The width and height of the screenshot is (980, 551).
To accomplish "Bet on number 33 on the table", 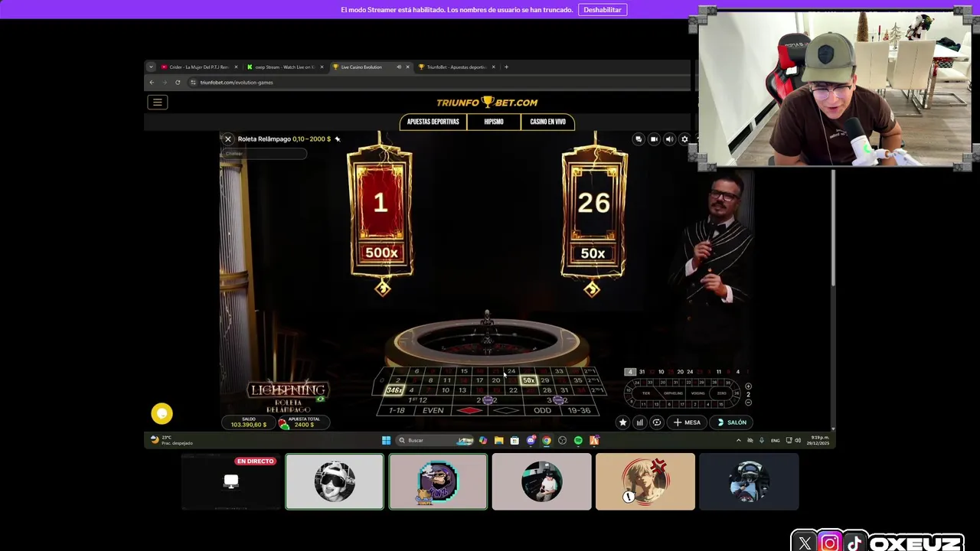I will point(560,372).
